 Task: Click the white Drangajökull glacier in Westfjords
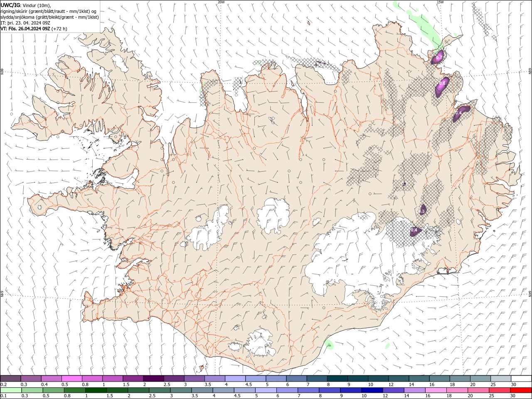[121, 64]
